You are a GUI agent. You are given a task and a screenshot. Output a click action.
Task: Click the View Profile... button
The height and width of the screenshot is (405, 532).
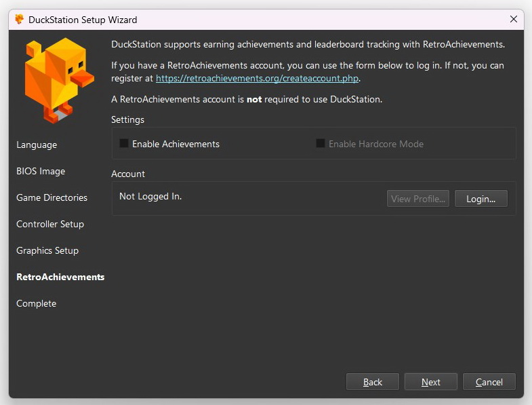click(x=418, y=199)
